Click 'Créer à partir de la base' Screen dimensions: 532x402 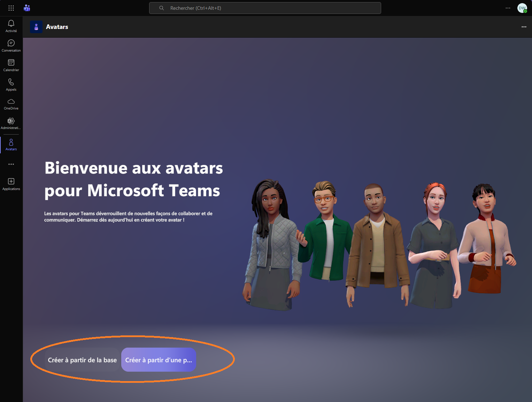(82, 359)
